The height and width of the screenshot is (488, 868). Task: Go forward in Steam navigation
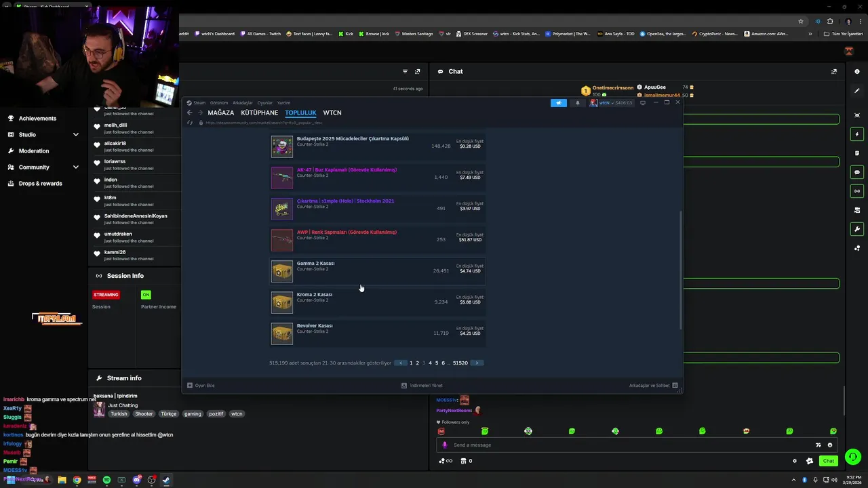coord(200,113)
